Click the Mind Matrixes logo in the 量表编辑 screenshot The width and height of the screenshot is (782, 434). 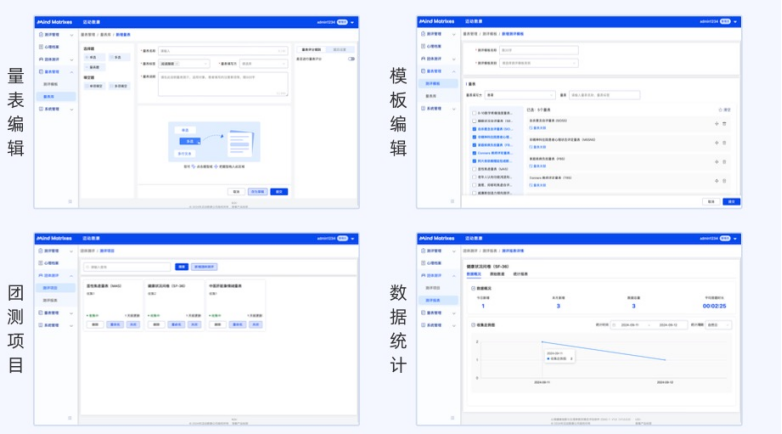(x=54, y=22)
